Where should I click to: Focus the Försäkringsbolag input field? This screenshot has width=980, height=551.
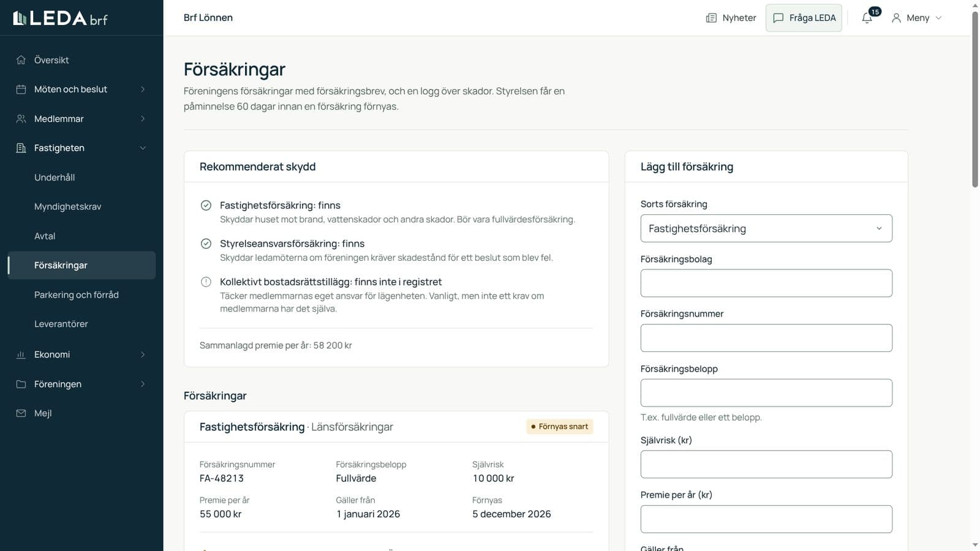(x=766, y=283)
